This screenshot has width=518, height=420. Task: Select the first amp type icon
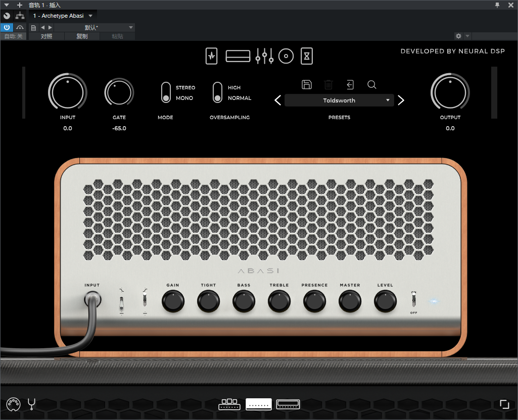(229, 404)
